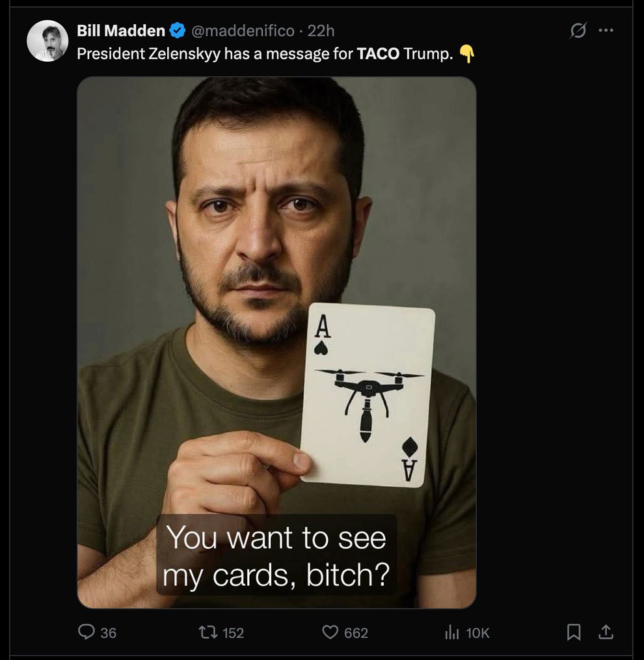Click the tweet text about President Zelenskyy
This screenshot has height=660, width=644.
point(265,54)
